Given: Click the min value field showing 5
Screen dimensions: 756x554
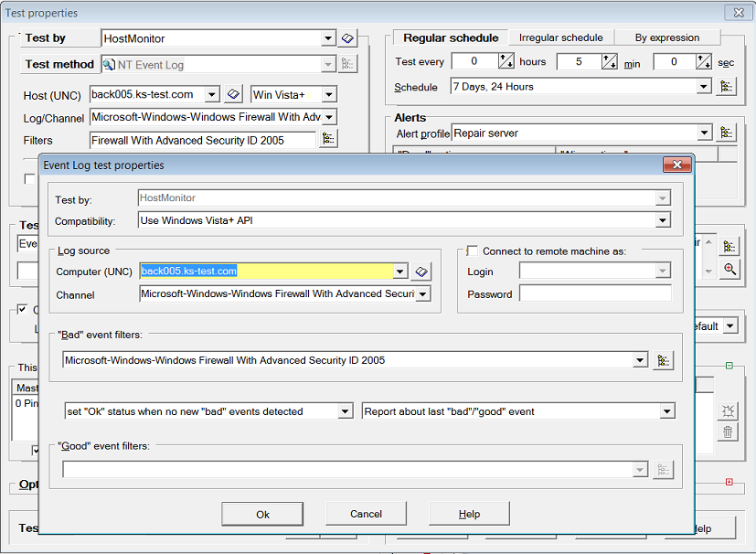Looking at the screenshot, I should click(x=579, y=61).
